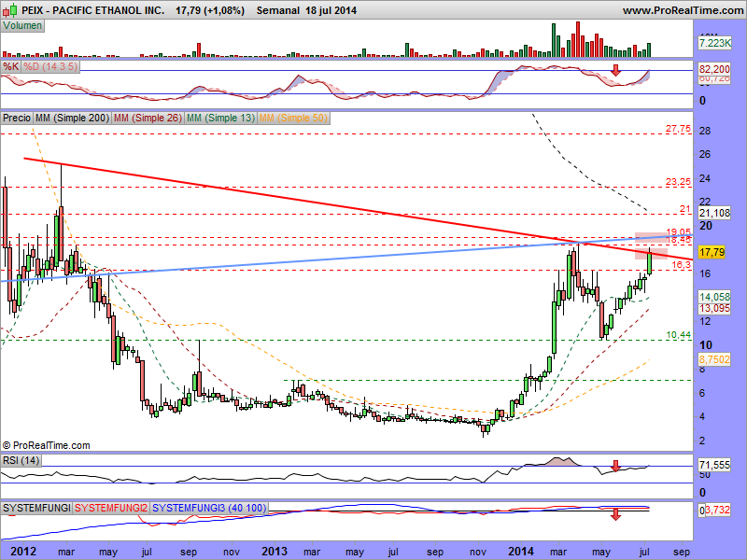Click the SYSTEMFUNGI2 indicator label

(x=111, y=508)
